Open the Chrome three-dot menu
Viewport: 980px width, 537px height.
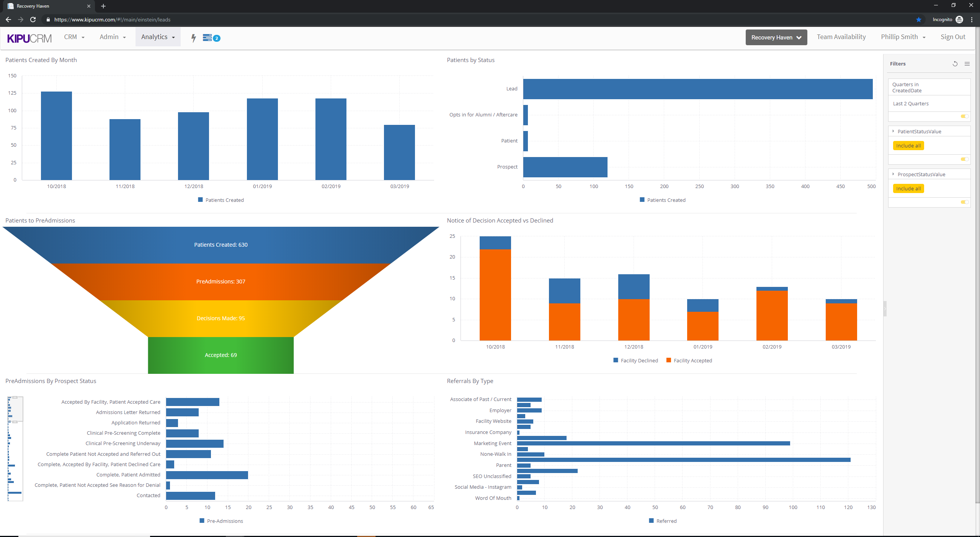972,20
